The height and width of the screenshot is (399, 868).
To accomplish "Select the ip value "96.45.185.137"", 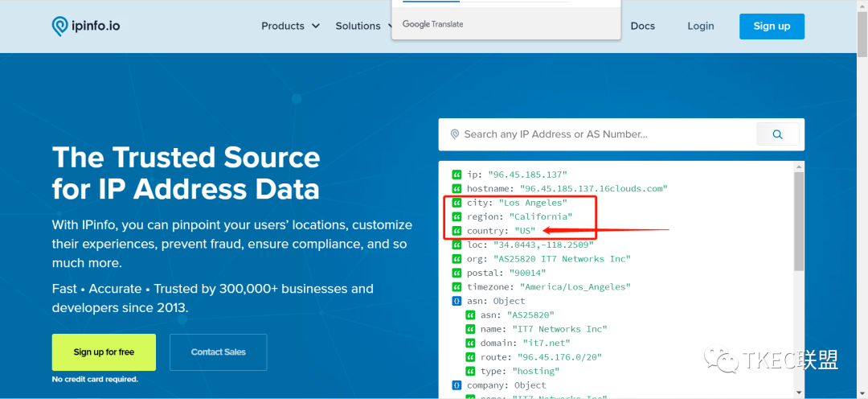I will pos(527,175).
